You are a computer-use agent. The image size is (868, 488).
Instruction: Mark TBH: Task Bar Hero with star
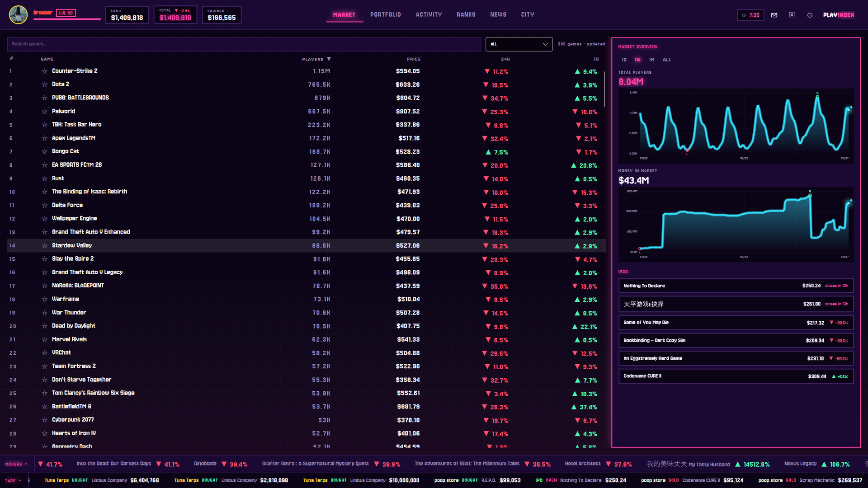(45, 125)
